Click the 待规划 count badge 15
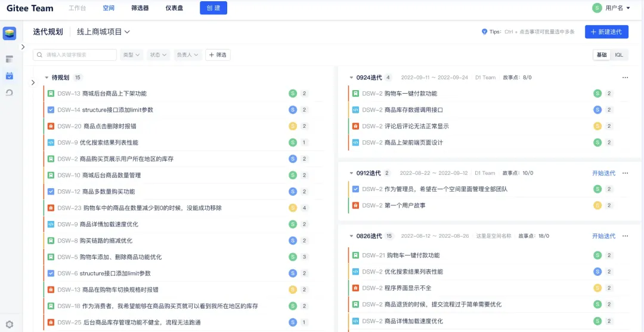The image size is (644, 332). pyautogui.click(x=78, y=78)
